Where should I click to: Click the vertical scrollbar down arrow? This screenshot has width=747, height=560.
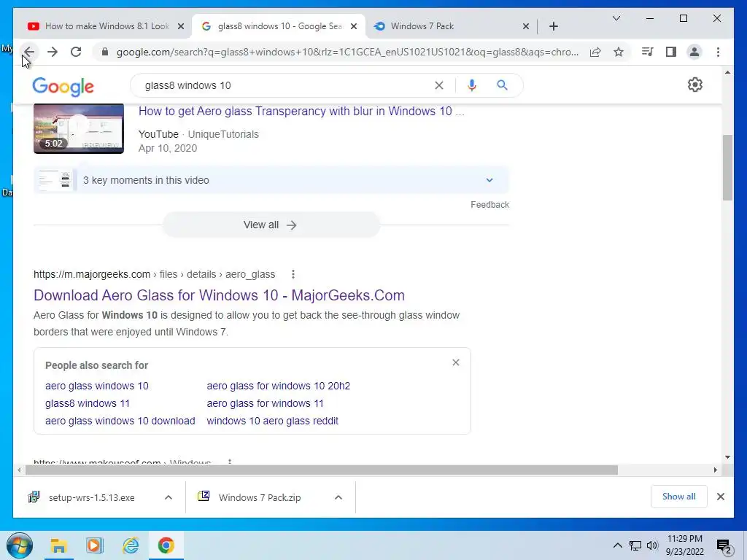[727, 456]
